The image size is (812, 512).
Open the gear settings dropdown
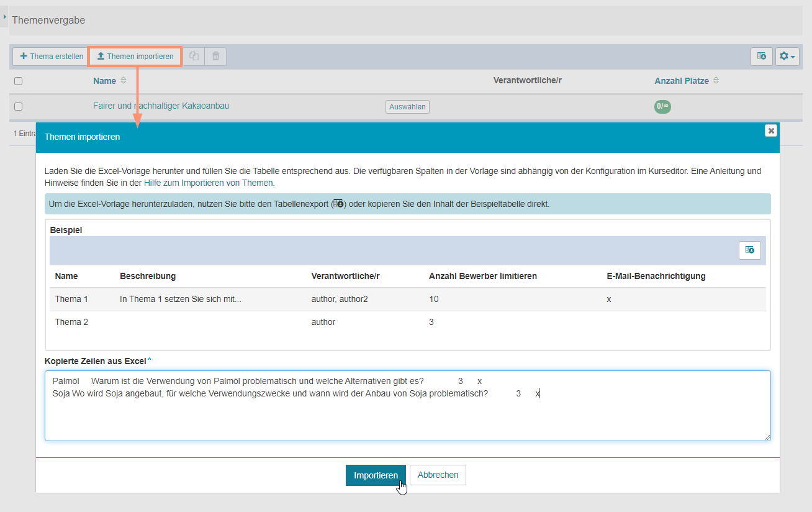tap(787, 57)
